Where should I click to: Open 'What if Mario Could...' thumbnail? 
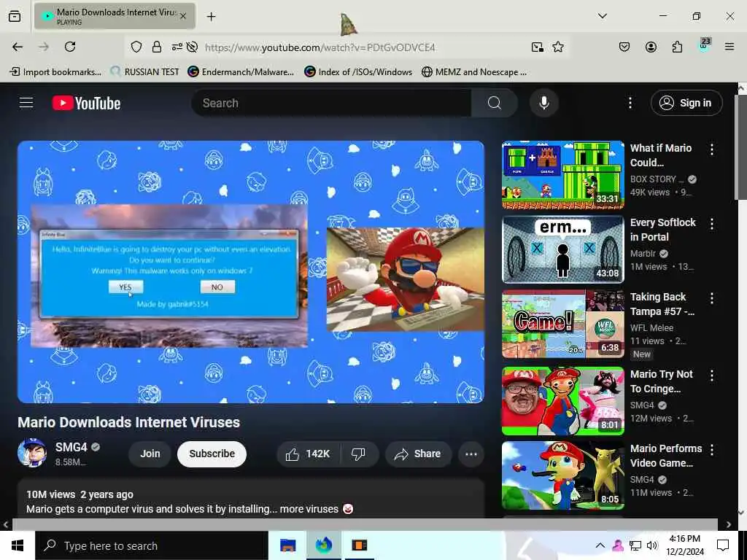(x=563, y=175)
